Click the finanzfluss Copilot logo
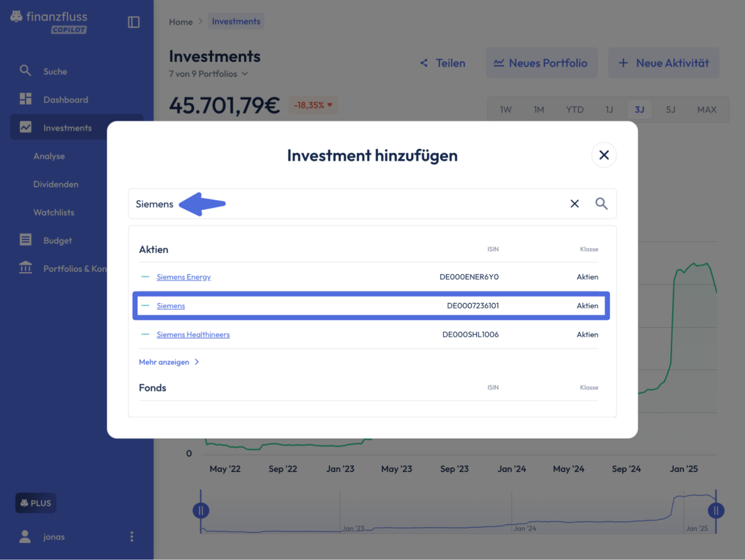This screenshot has height=560, width=745. (49, 22)
